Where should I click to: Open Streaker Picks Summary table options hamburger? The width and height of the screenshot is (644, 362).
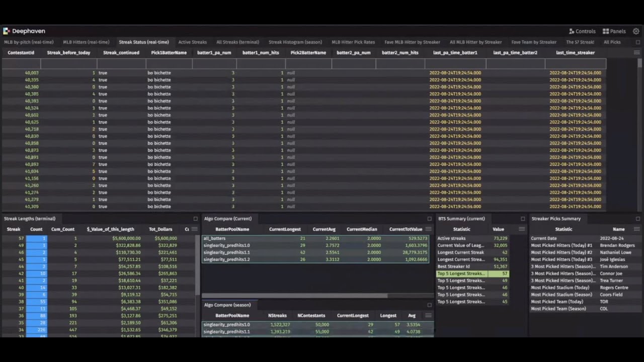pyautogui.click(x=637, y=229)
